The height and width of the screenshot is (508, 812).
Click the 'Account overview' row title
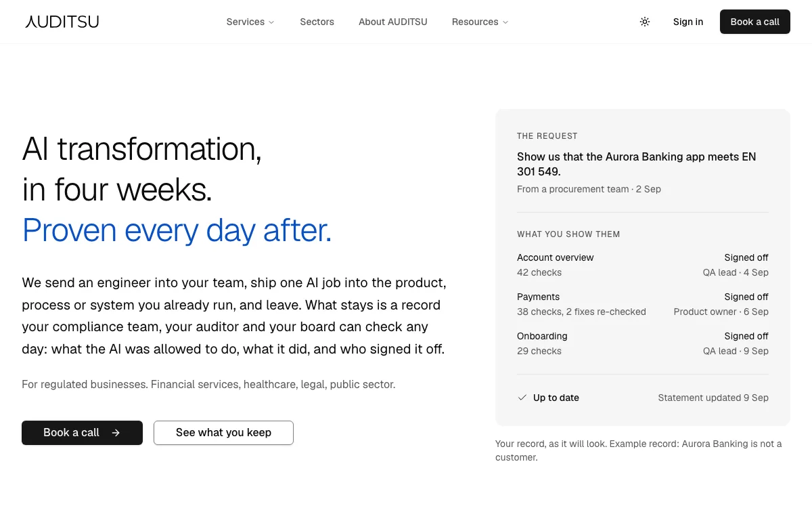point(556,257)
